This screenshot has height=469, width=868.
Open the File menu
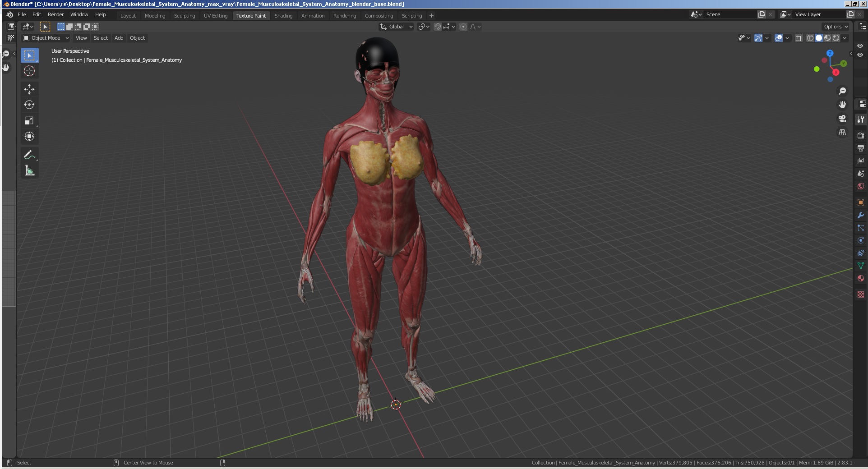(x=22, y=14)
